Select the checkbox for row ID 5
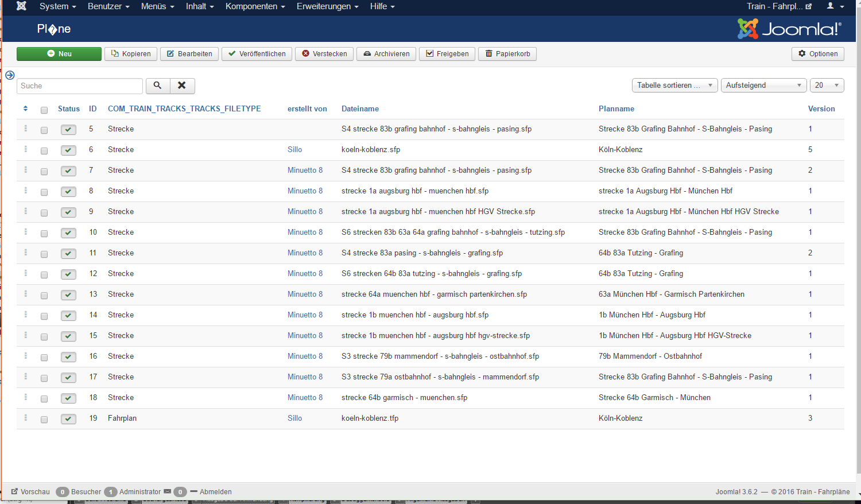The height and width of the screenshot is (504, 861). coord(44,130)
